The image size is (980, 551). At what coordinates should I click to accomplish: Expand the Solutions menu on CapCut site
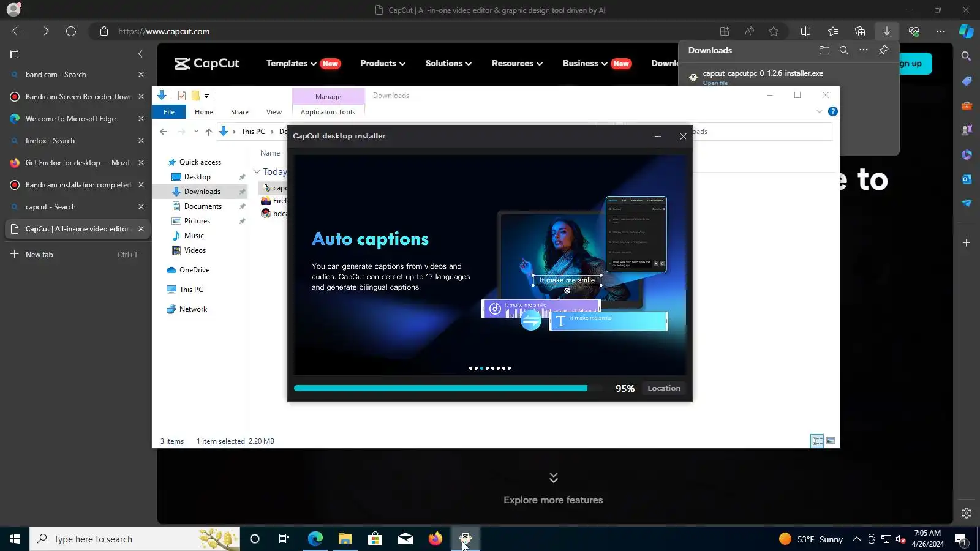[x=448, y=63]
